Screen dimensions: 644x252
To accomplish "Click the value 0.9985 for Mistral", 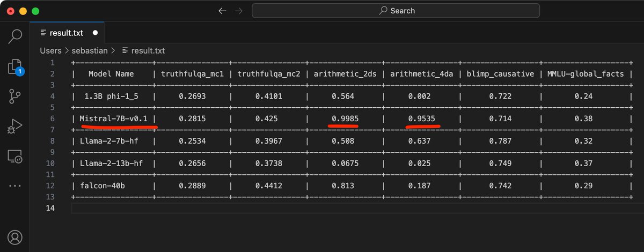I will tap(345, 118).
